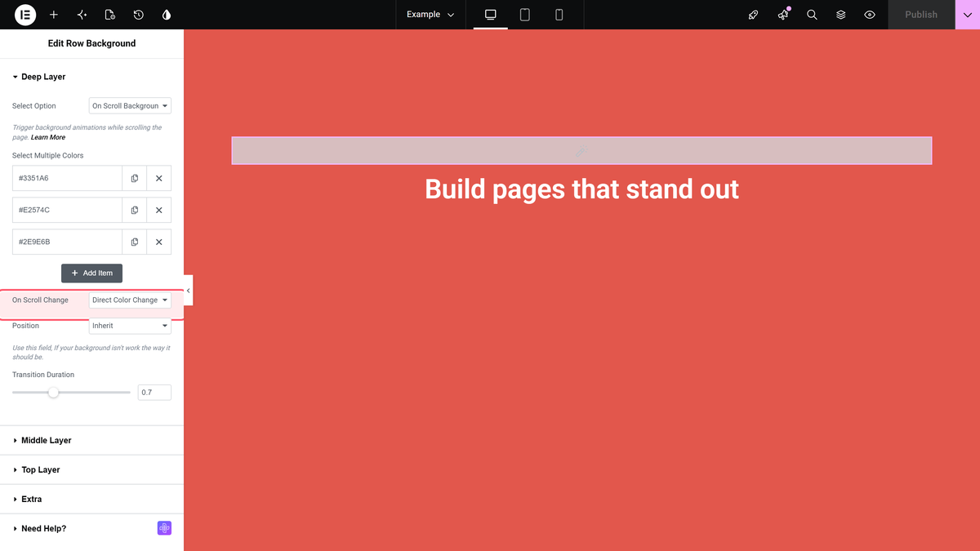The width and height of the screenshot is (980, 551).
Task: Open theme style droplet icon
Action: click(167, 15)
